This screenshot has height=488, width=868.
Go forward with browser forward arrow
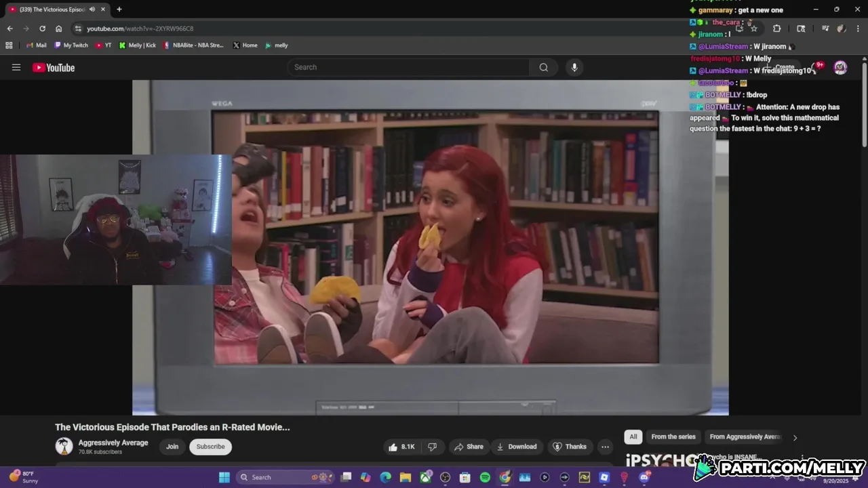tap(26, 28)
